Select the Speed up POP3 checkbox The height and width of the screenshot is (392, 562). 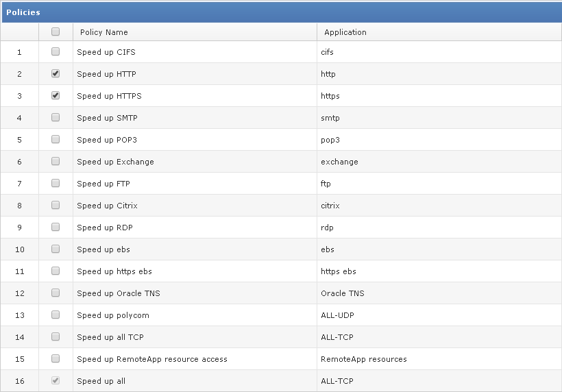point(56,139)
